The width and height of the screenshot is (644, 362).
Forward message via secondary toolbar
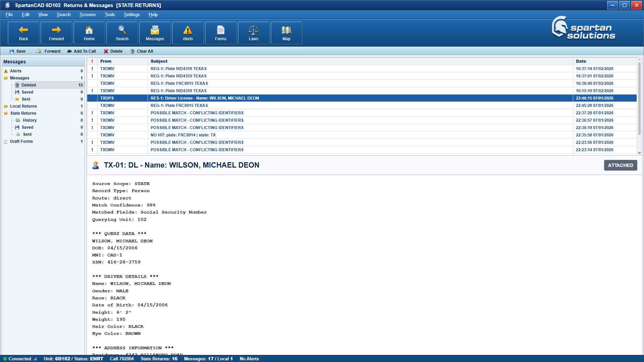[48, 51]
